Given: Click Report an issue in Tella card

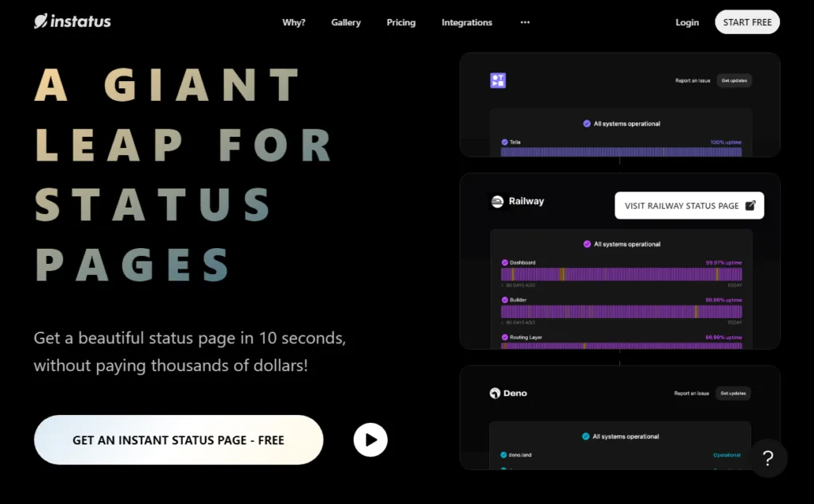Looking at the screenshot, I should [x=692, y=80].
